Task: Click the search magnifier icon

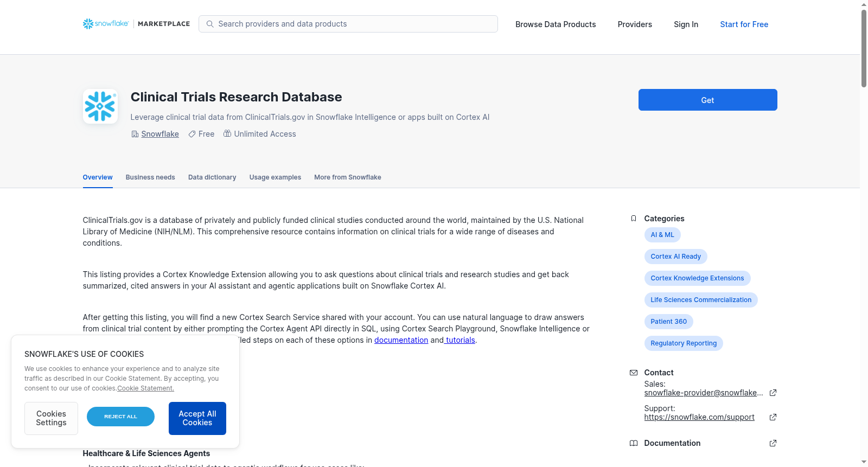Action: 210,24
